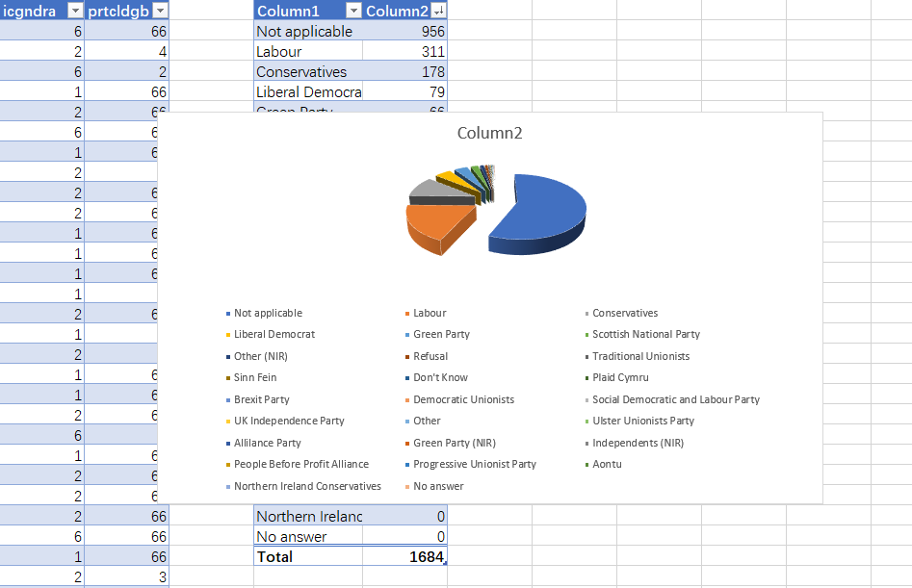Select the Conservatives legend entry
Image resolution: width=912 pixels, height=588 pixels.
coord(625,313)
